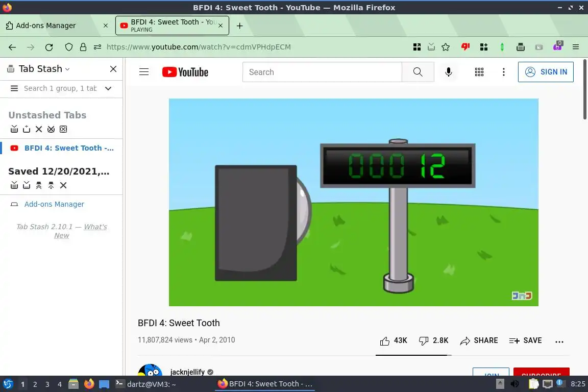The width and height of the screenshot is (588, 392).
Task: Click the Tab Stash icon in address bar
Action: (431, 47)
